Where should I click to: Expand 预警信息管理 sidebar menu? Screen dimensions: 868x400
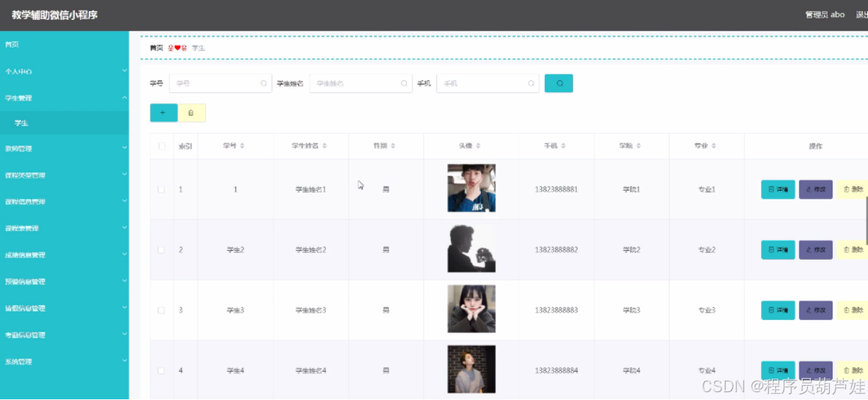point(64,282)
